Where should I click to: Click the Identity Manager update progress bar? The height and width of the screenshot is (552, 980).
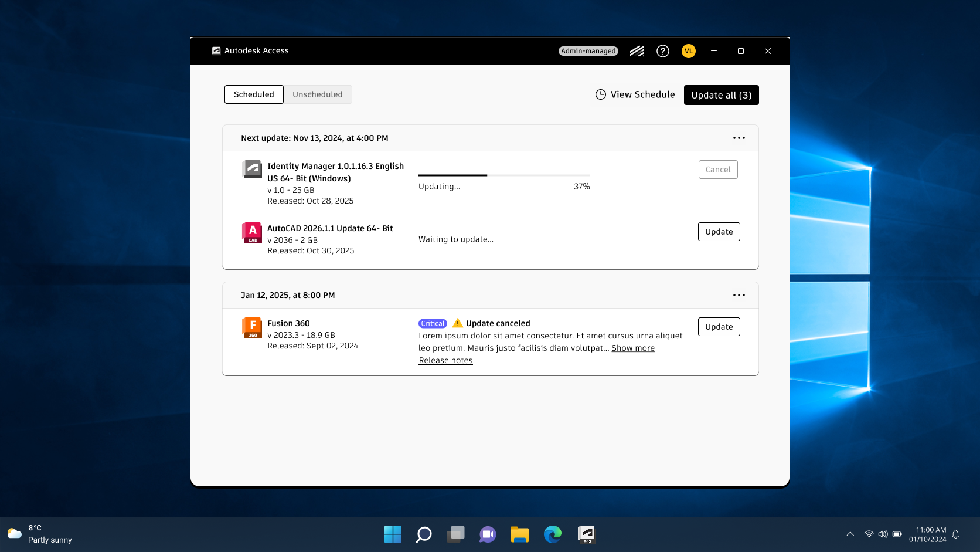(x=504, y=175)
